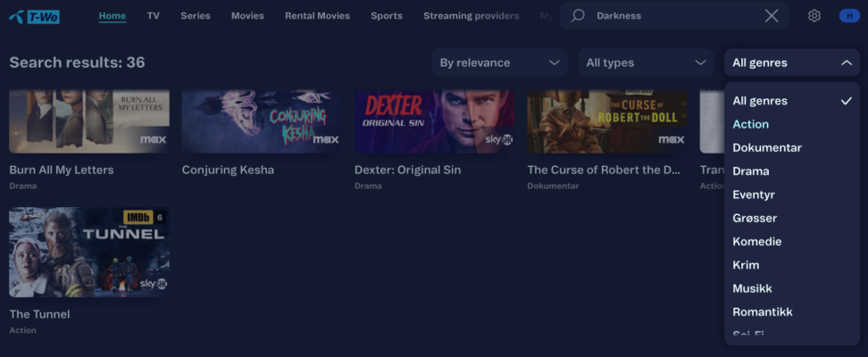Clear the Darkness search text
The width and height of the screenshot is (868, 357).
[x=772, y=16]
